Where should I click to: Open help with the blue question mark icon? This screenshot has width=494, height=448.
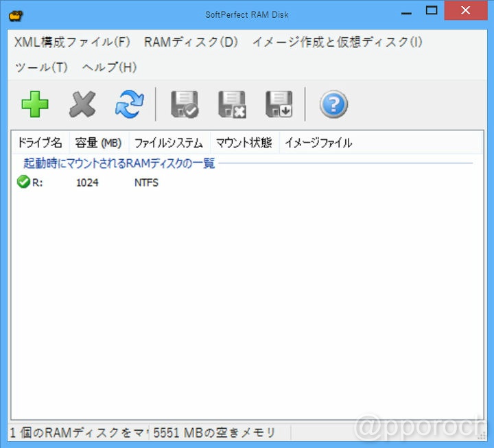(x=333, y=104)
